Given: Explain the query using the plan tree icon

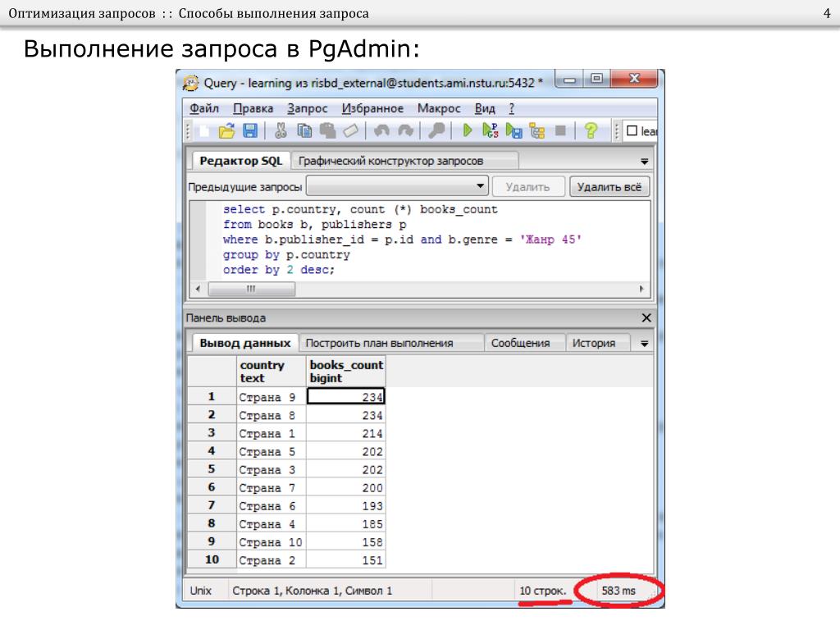Looking at the screenshot, I should point(536,130).
